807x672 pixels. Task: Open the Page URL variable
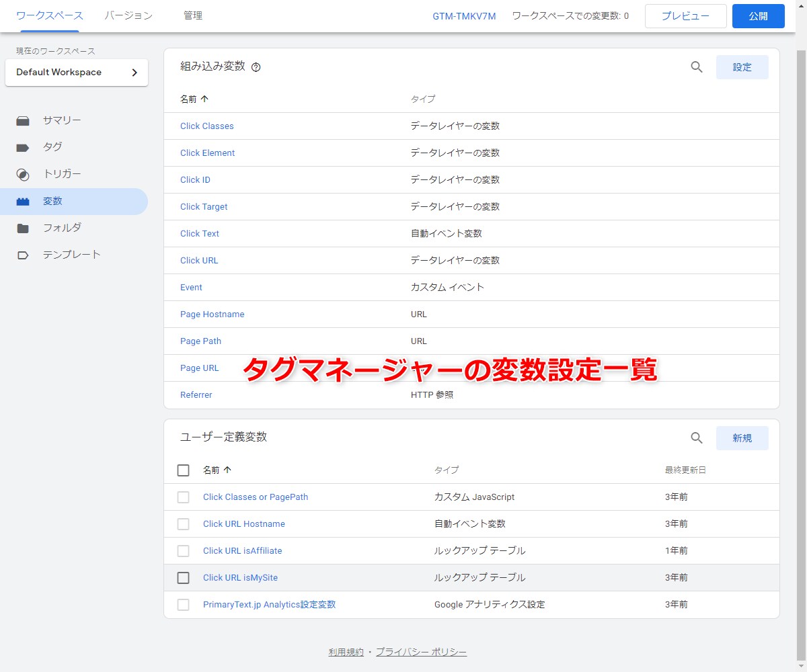pos(200,368)
